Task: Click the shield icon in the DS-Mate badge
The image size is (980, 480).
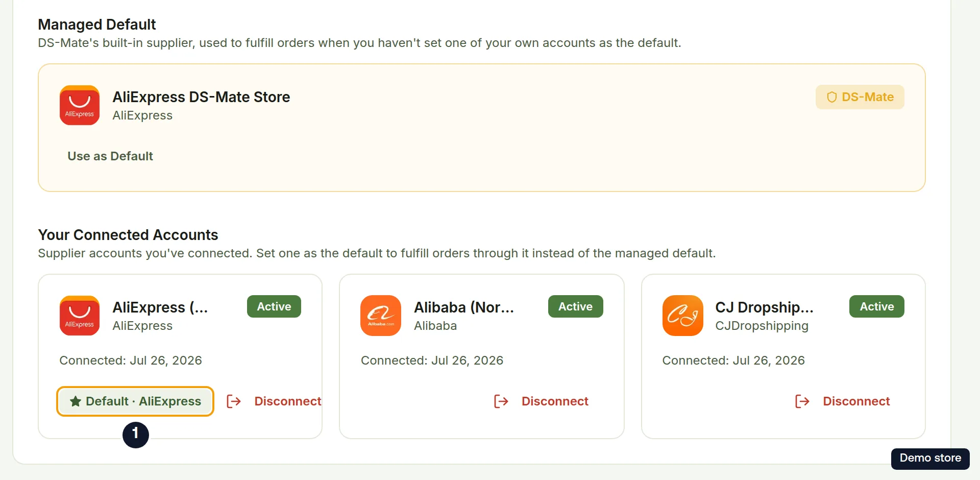Action: [x=831, y=97]
